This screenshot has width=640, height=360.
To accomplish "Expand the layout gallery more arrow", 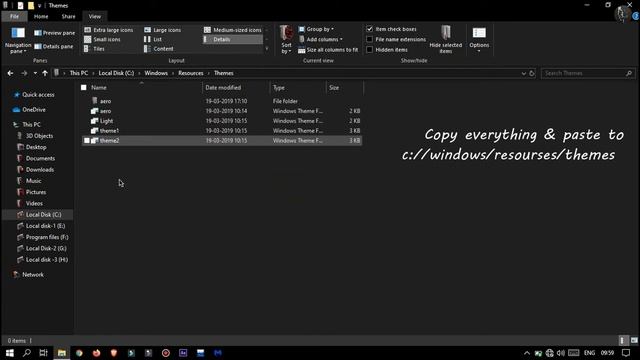I will click(267, 49).
